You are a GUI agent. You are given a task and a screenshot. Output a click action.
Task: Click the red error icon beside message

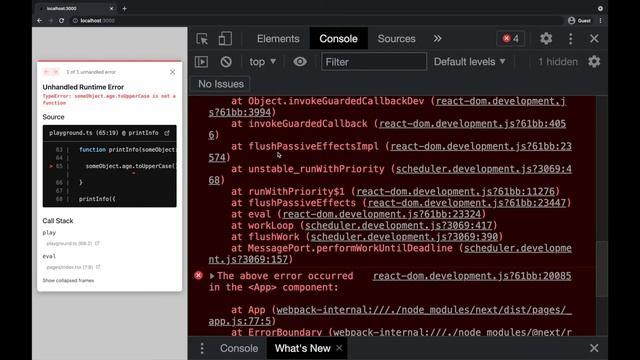point(198,276)
